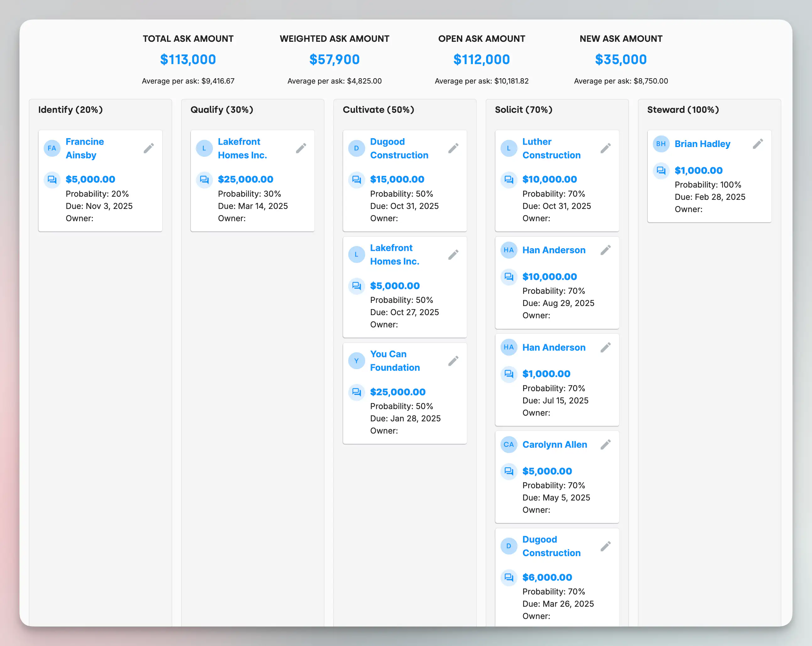Edit Han Anderson $1,000.00 card

(605, 347)
